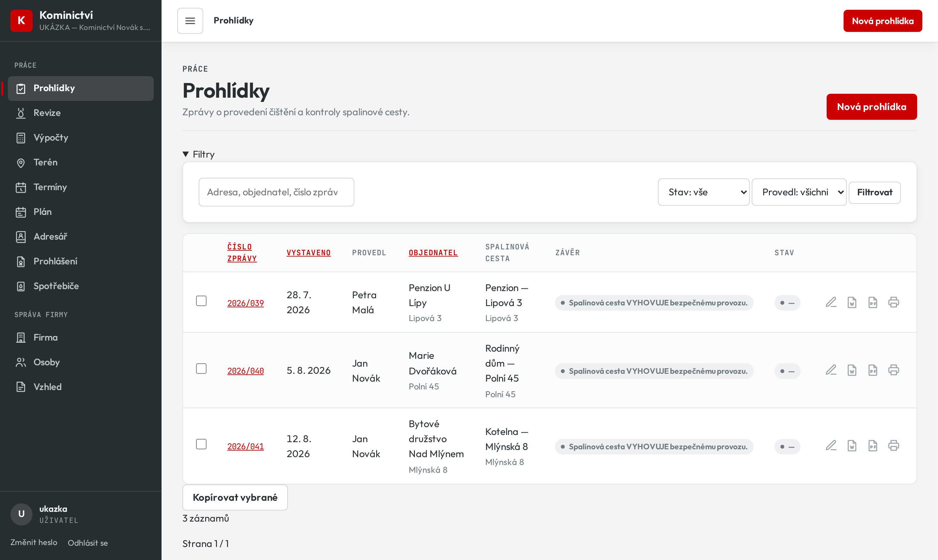Click the ukazka user avatar
The height and width of the screenshot is (560, 938).
[x=21, y=514]
